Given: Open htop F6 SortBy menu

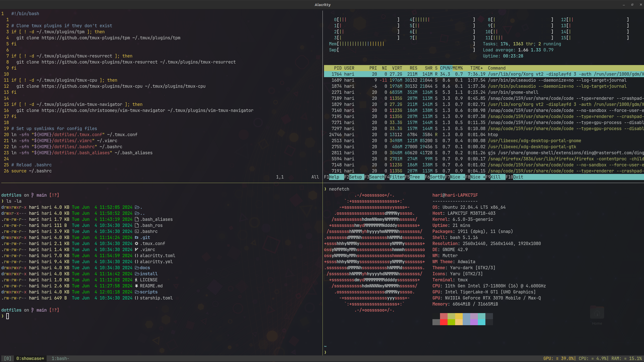Looking at the screenshot, I should [x=435, y=177].
